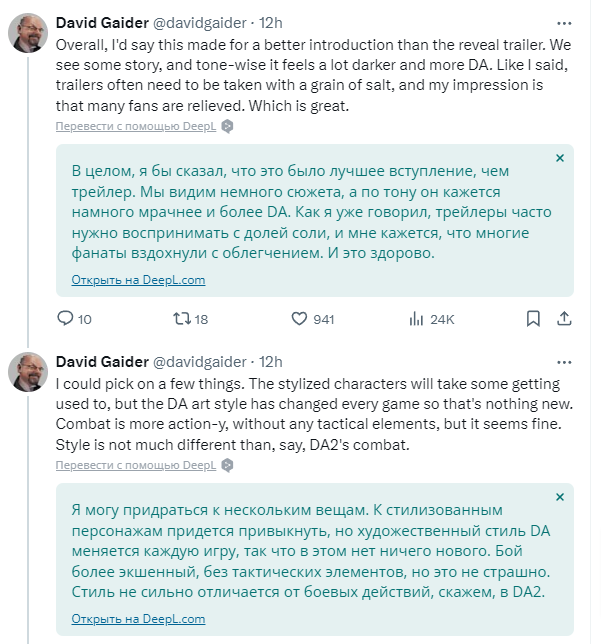Image resolution: width=601 pixels, height=644 pixels.
Task: Click 'Перевести с помощью DeepL' under first tweet
Action: point(135,126)
